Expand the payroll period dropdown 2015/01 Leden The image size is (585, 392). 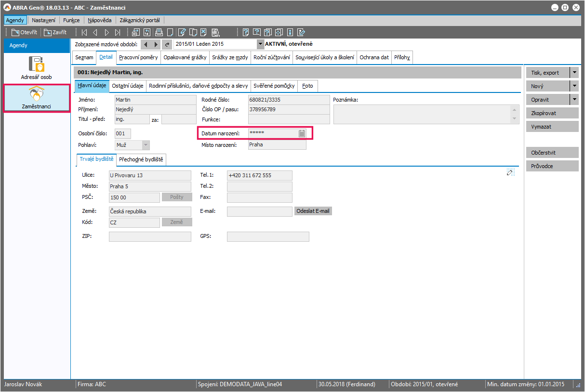(261, 44)
